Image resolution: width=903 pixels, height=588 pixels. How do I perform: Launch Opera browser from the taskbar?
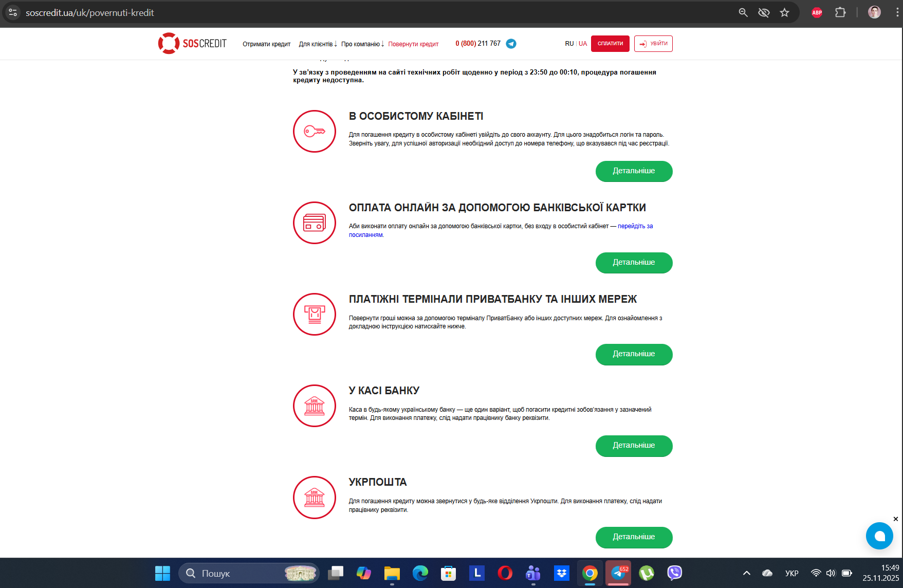tap(505, 573)
